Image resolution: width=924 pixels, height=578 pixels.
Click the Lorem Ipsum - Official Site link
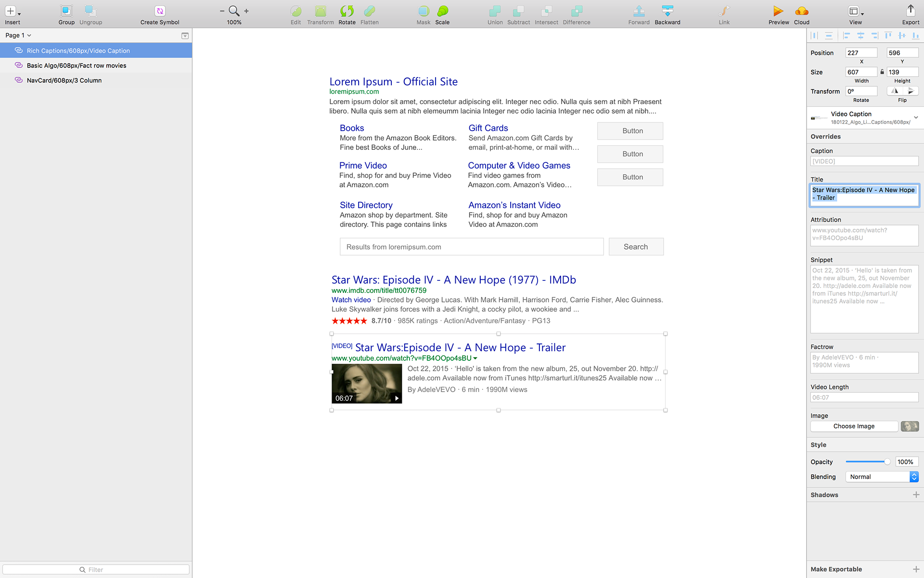tap(393, 82)
